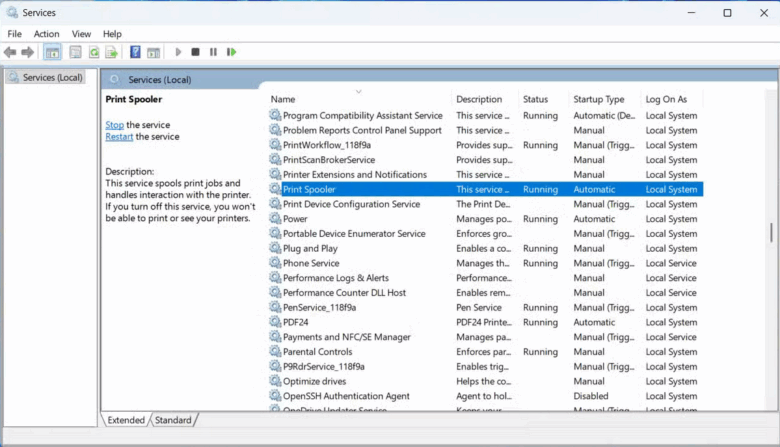Click the Restart the service link
Viewport: 780px width, 447px height.
tap(119, 137)
